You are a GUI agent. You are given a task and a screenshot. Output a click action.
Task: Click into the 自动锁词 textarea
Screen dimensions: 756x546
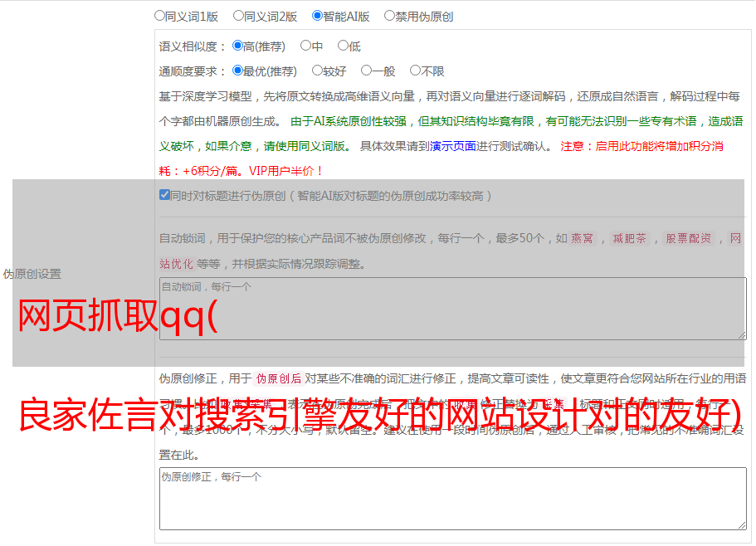point(453,309)
